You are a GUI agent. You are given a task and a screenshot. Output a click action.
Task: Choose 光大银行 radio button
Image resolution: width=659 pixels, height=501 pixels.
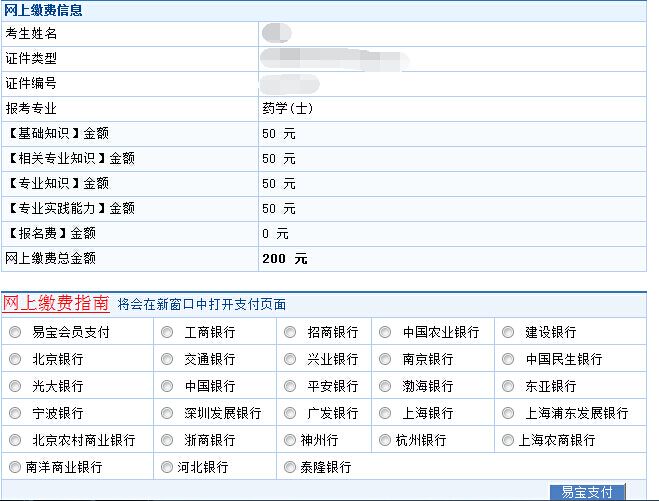pos(15,386)
